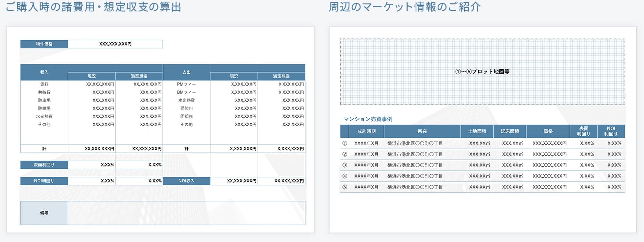
Task: Click the income 計 total label
Action: coord(44,149)
